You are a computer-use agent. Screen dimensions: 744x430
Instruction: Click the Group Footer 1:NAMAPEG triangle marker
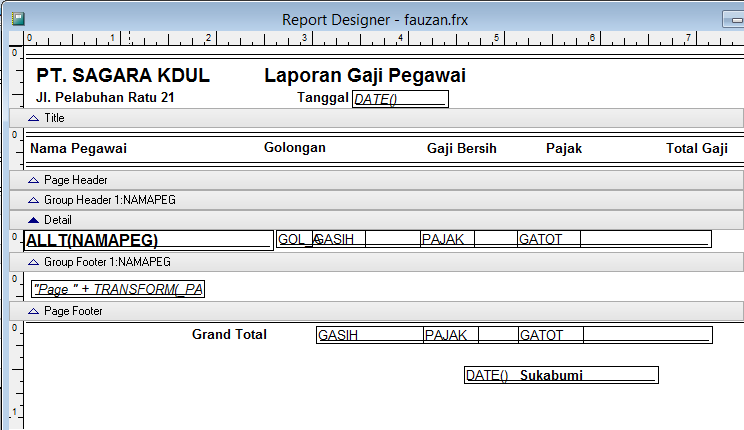33,262
